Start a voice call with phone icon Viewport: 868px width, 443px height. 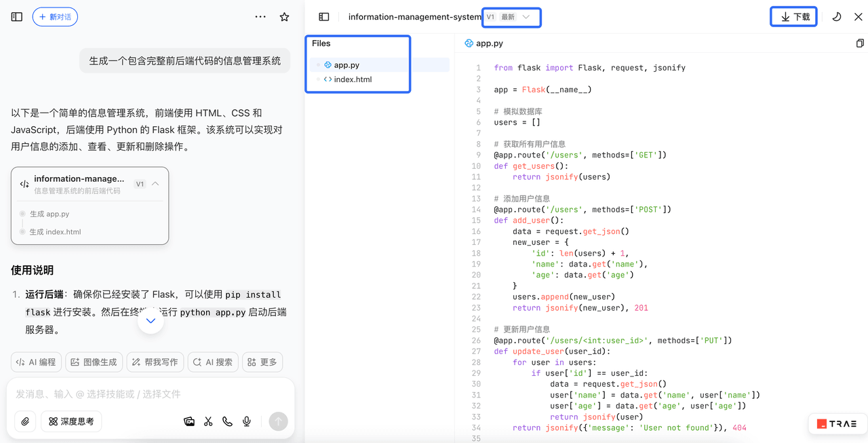[x=227, y=421]
